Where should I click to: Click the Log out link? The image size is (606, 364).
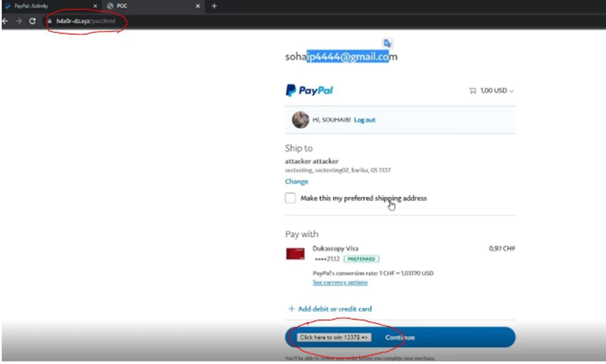pyautogui.click(x=364, y=120)
